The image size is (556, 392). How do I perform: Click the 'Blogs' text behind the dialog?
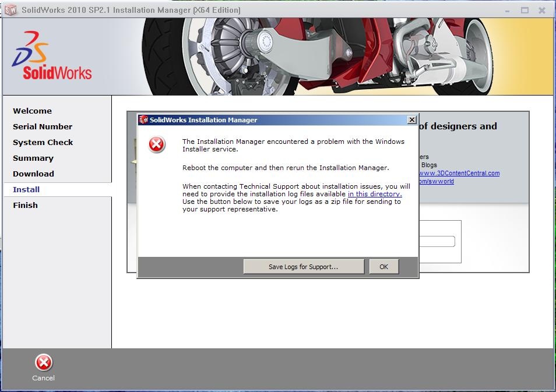pos(429,165)
